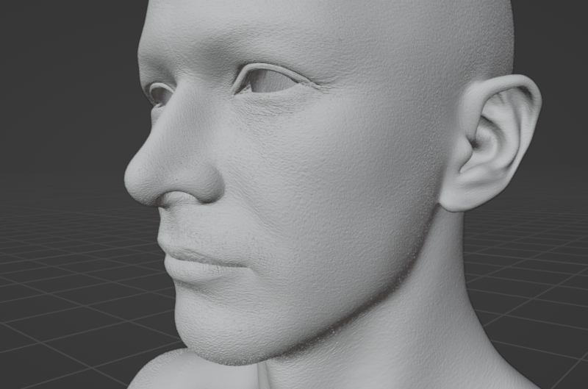The height and width of the screenshot is (389, 588).
Task: Click the ear of the head model
Action: pos(490,143)
